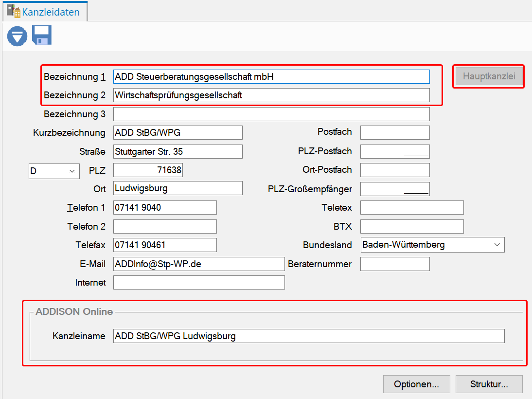Click the BTX input field
Screen dimensions: 532x399
pos(412,226)
